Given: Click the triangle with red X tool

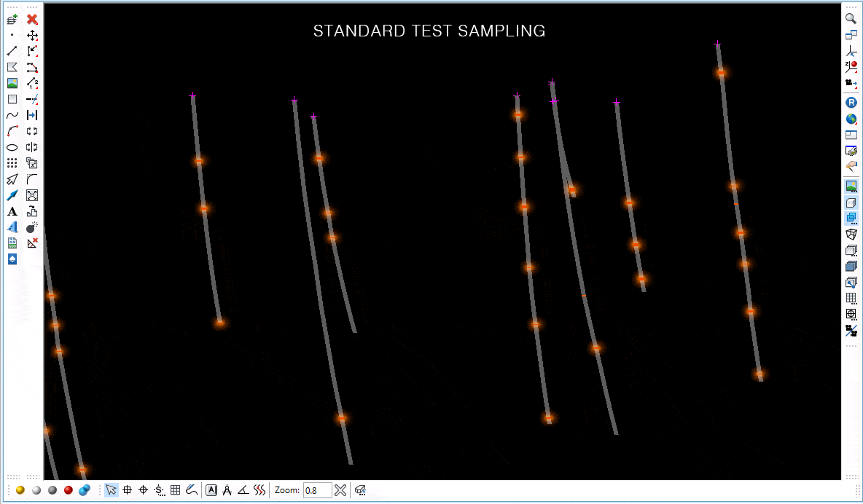Looking at the screenshot, I should pyautogui.click(x=32, y=243).
